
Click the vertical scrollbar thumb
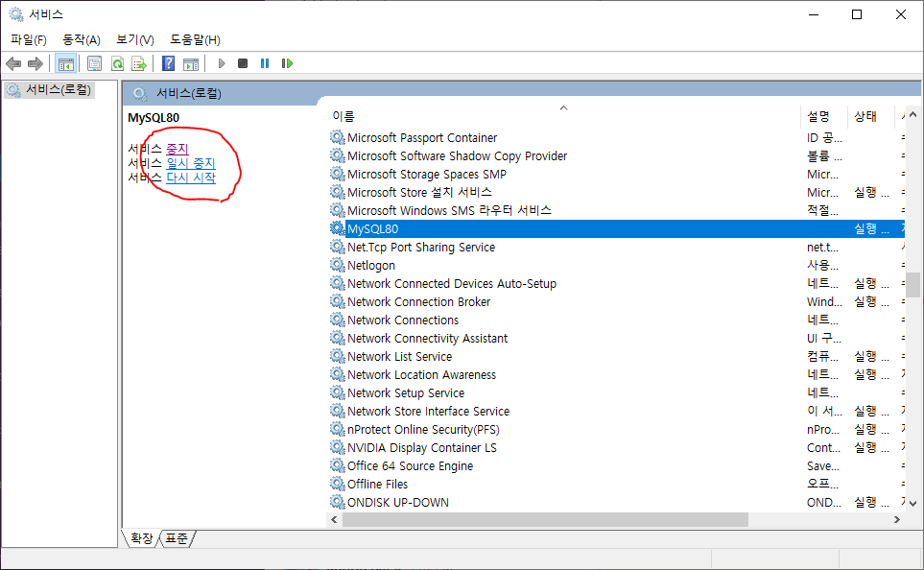coord(912,285)
